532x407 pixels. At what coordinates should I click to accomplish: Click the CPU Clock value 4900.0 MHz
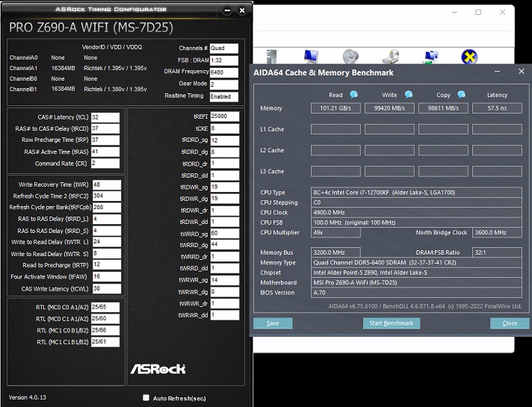pyautogui.click(x=416, y=212)
